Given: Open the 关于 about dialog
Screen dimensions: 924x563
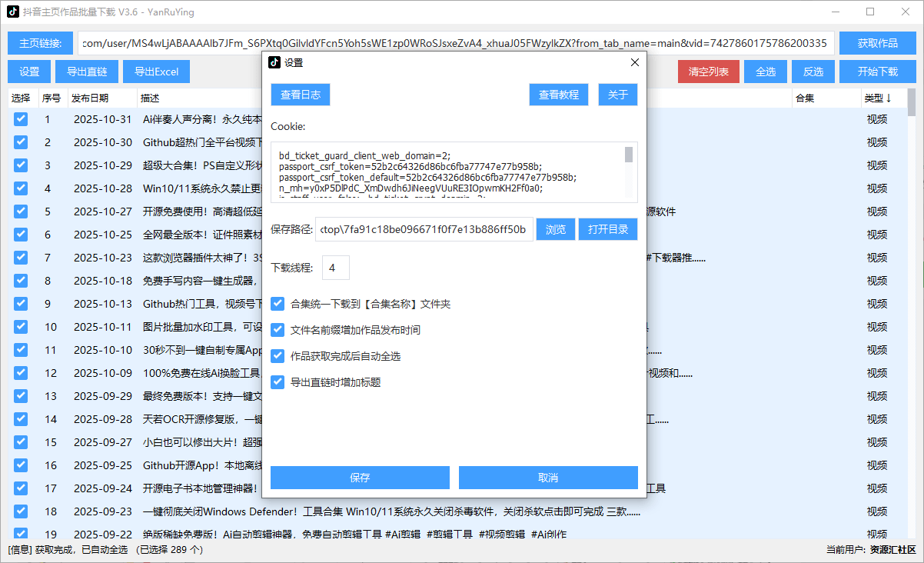Looking at the screenshot, I should [x=617, y=94].
